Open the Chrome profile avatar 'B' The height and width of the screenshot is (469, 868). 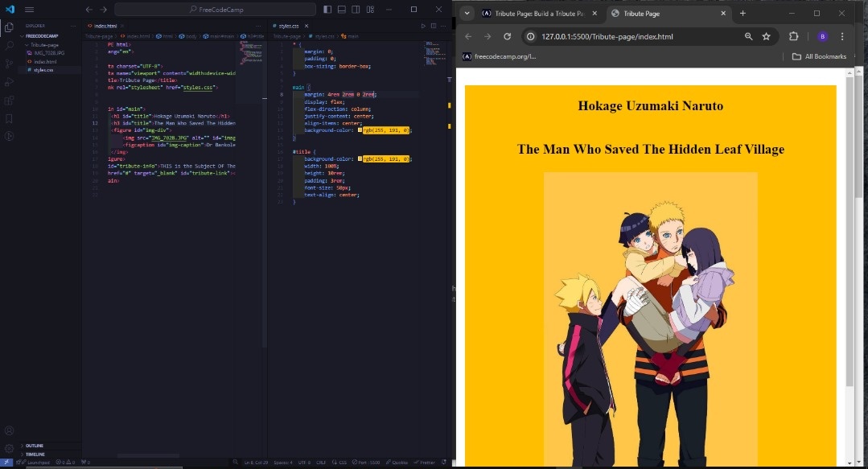click(x=823, y=36)
